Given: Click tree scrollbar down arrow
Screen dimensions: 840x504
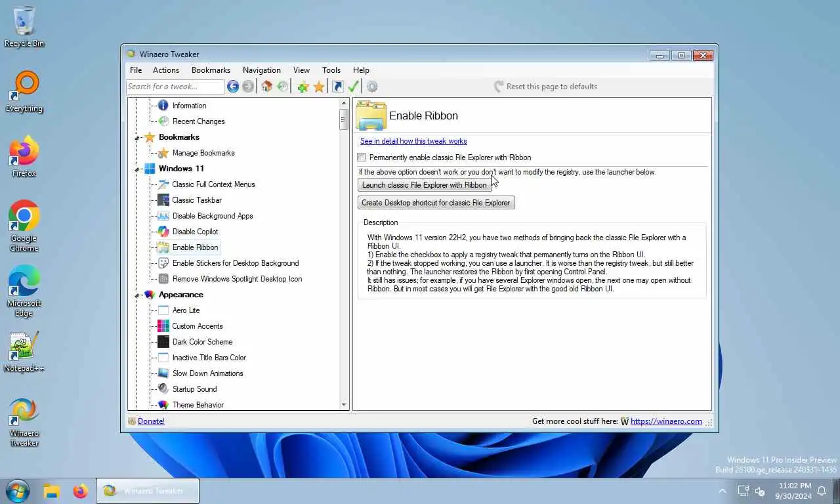Looking at the screenshot, I should coord(344,406).
